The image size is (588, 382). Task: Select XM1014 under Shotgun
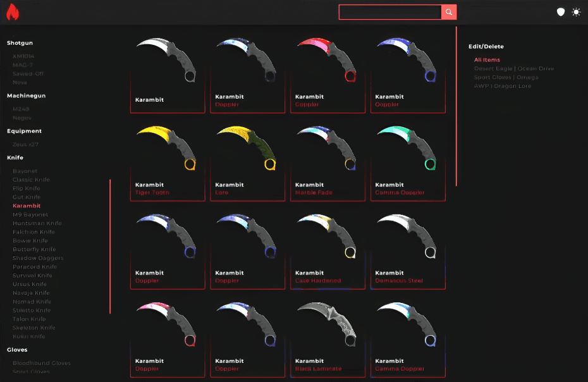22,56
